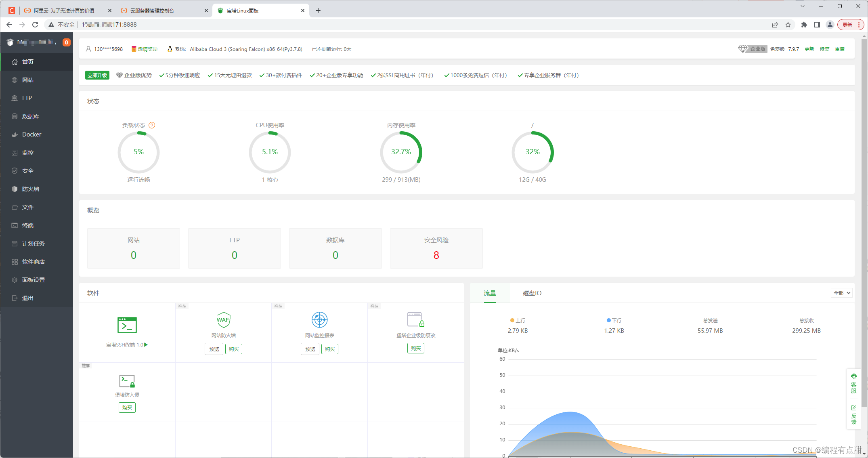Click the 面板设置 gear icon in sidebar
Image resolution: width=868 pixels, height=458 pixels.
point(15,280)
